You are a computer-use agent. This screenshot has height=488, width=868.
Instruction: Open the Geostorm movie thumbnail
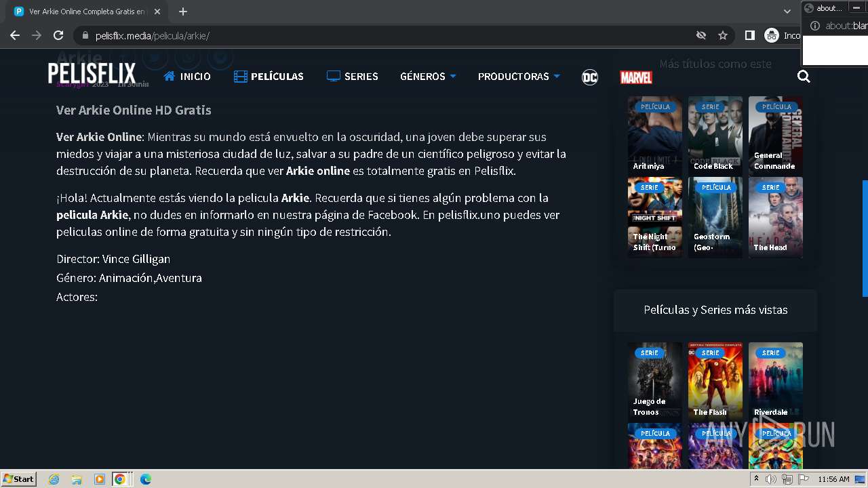(715, 217)
